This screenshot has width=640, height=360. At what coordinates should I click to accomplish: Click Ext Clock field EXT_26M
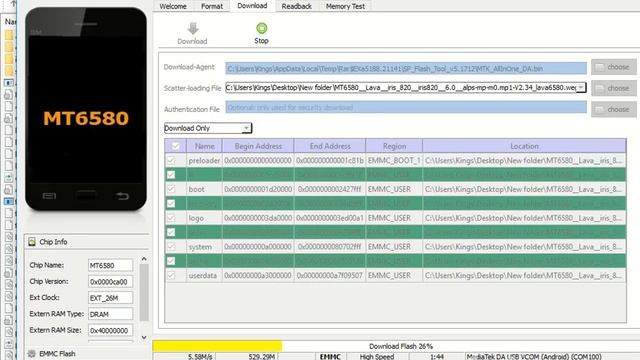(x=110, y=298)
